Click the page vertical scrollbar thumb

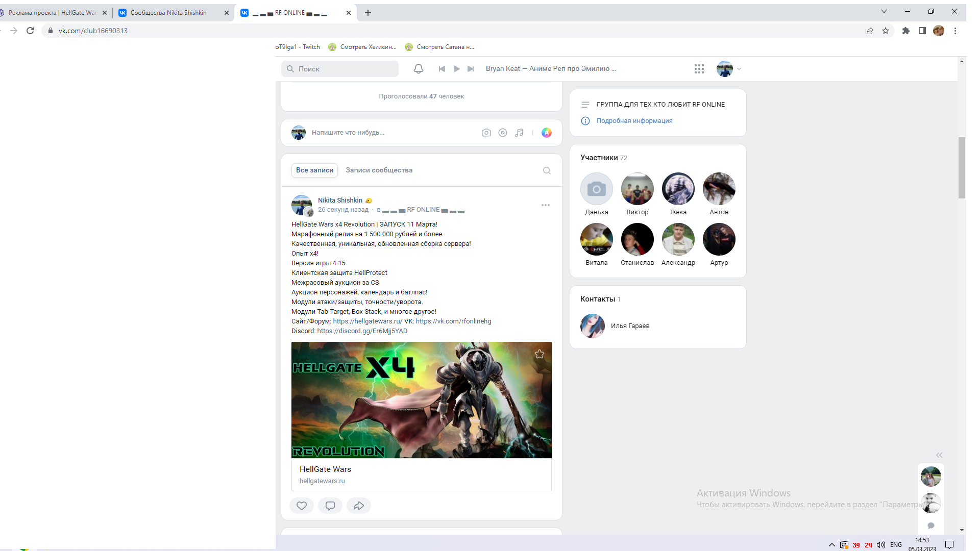click(x=962, y=167)
